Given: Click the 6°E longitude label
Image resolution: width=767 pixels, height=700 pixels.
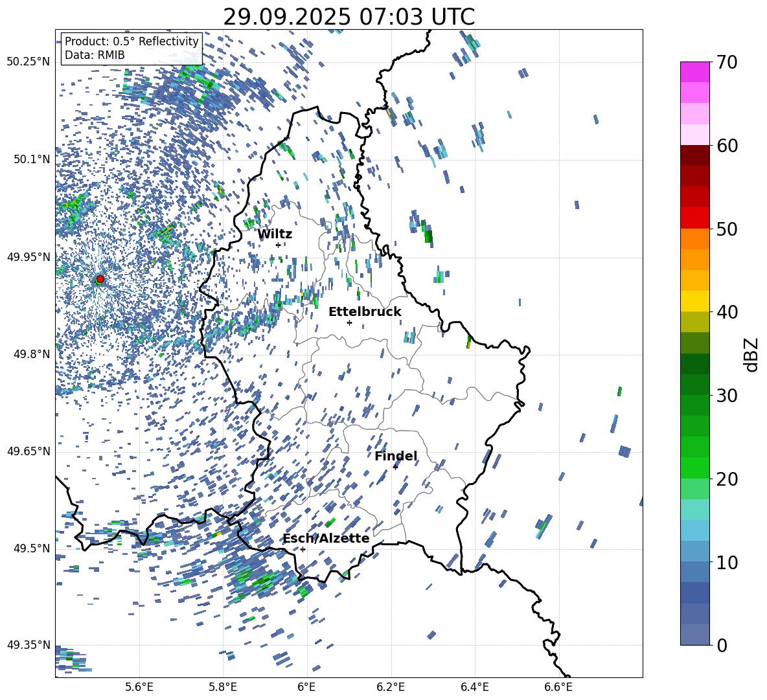Looking at the screenshot, I should 306,688.
